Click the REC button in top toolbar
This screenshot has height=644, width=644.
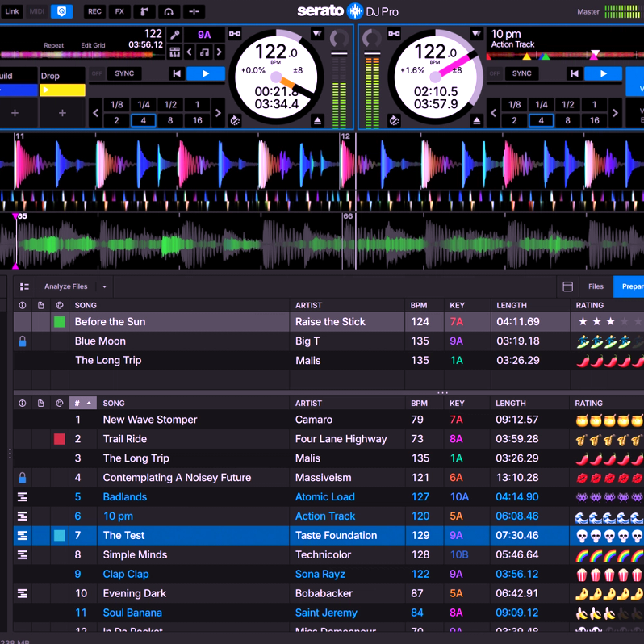point(94,11)
